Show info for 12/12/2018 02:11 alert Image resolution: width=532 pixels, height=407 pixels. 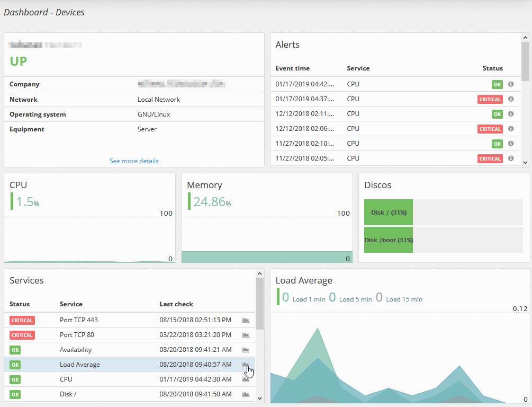[511, 114]
